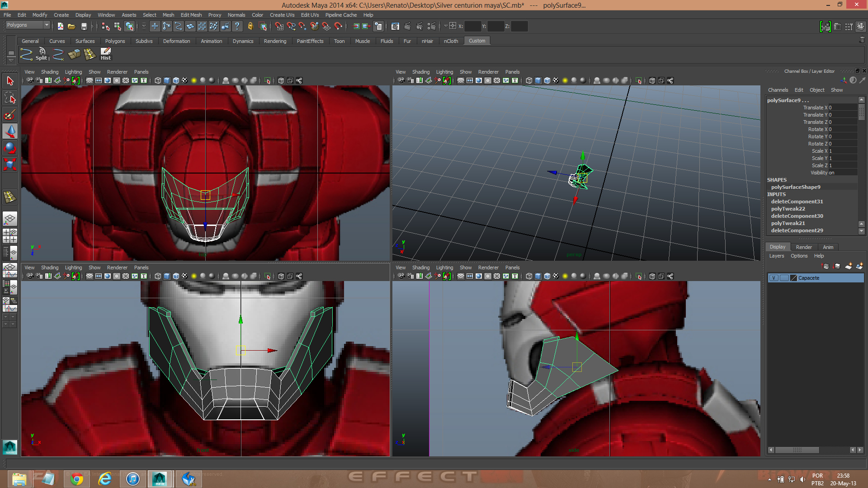The image size is (868, 488).
Task: Save the current scene
Action: tap(84, 26)
